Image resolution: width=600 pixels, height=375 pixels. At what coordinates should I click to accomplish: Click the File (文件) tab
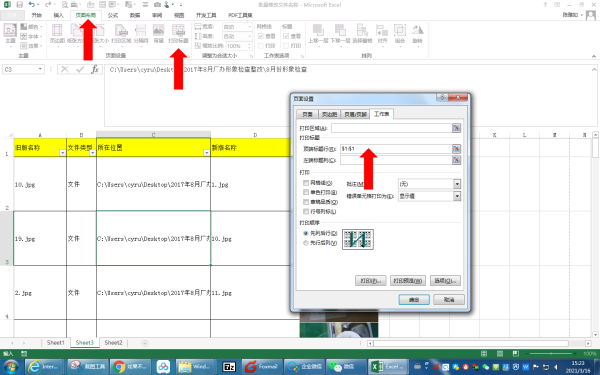point(12,15)
